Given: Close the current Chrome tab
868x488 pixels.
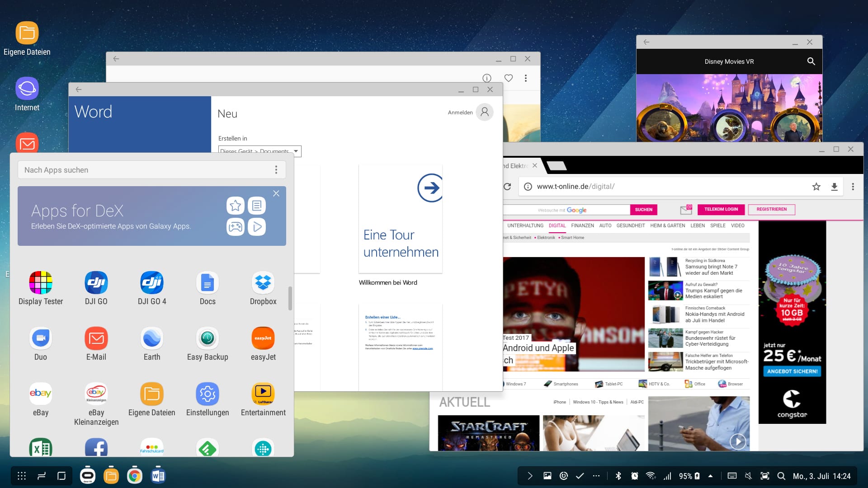Looking at the screenshot, I should point(535,165).
